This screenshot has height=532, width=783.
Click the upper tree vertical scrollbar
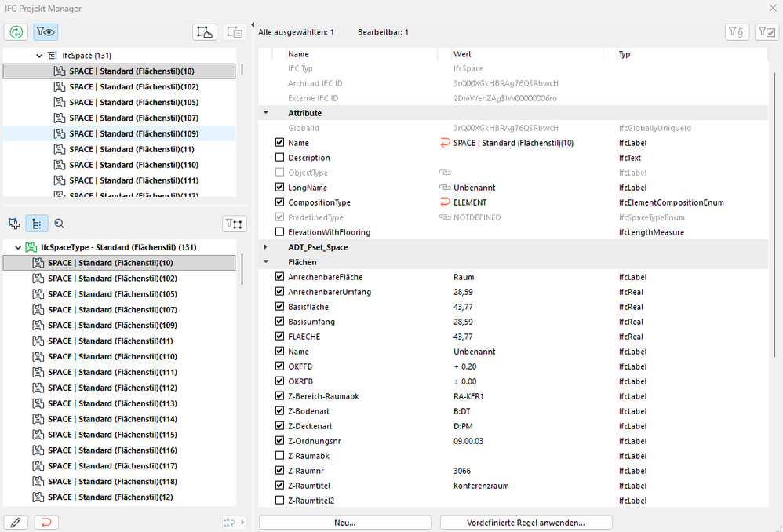(242, 69)
